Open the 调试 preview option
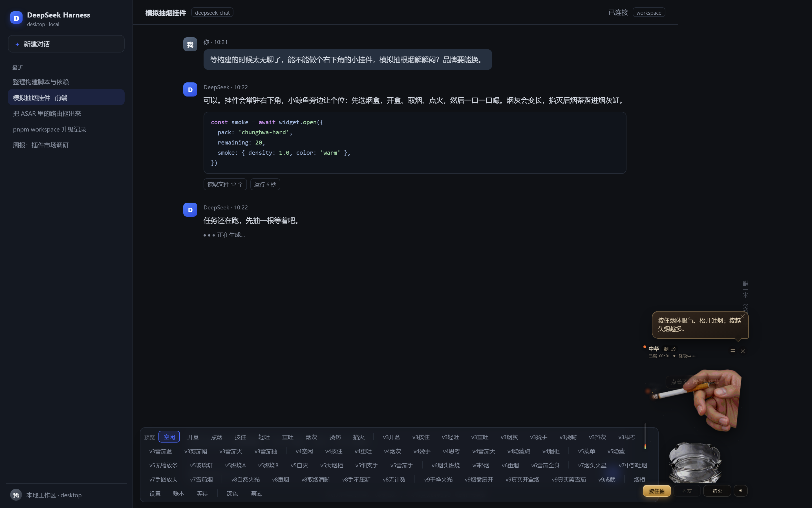 click(x=256, y=493)
